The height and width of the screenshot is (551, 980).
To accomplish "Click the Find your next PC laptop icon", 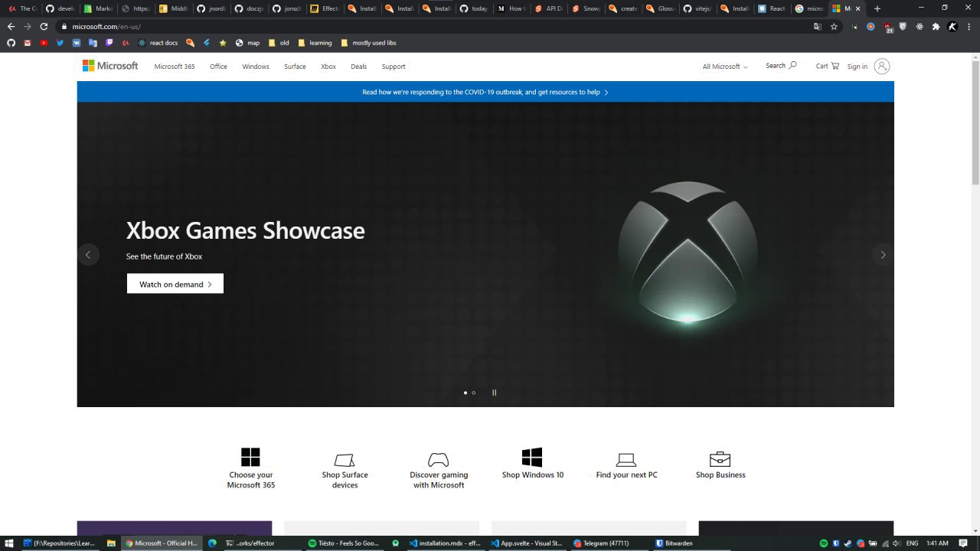I will 626,460.
